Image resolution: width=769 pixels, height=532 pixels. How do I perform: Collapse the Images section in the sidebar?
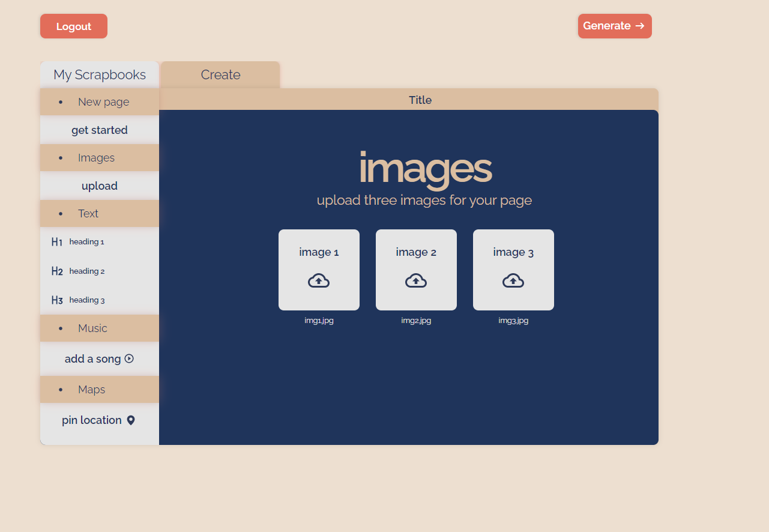96,157
